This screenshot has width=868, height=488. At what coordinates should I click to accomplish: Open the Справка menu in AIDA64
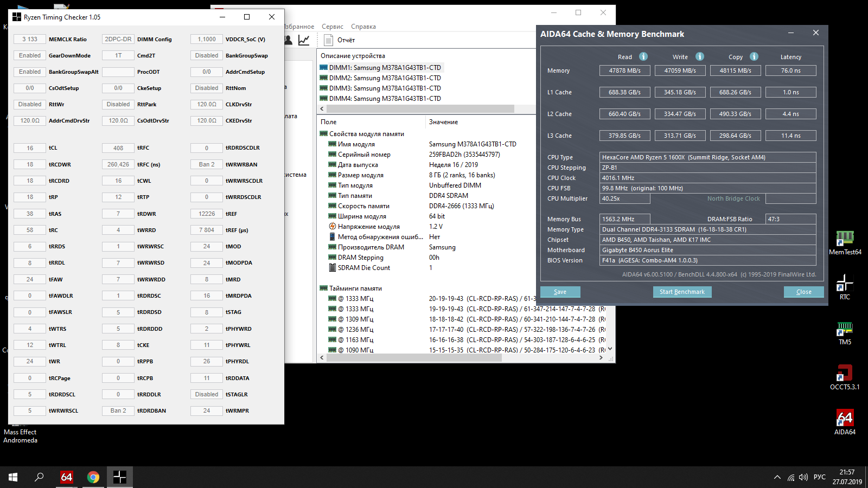click(x=363, y=27)
